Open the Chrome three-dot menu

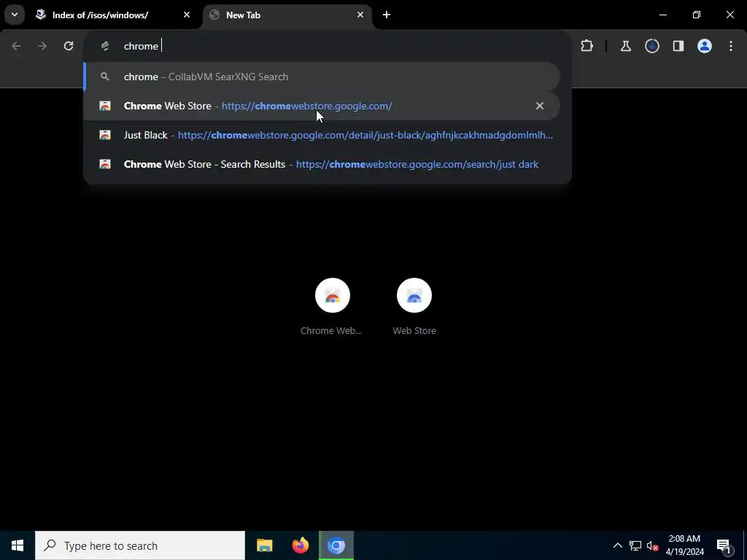730,46
